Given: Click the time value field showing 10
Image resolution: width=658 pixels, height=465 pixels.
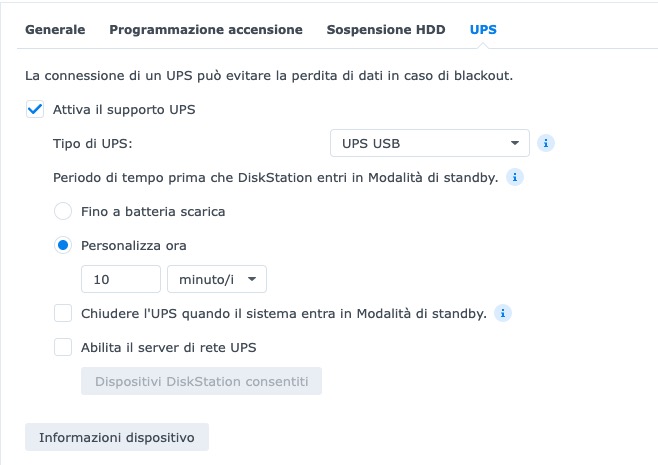Looking at the screenshot, I should click(121, 279).
